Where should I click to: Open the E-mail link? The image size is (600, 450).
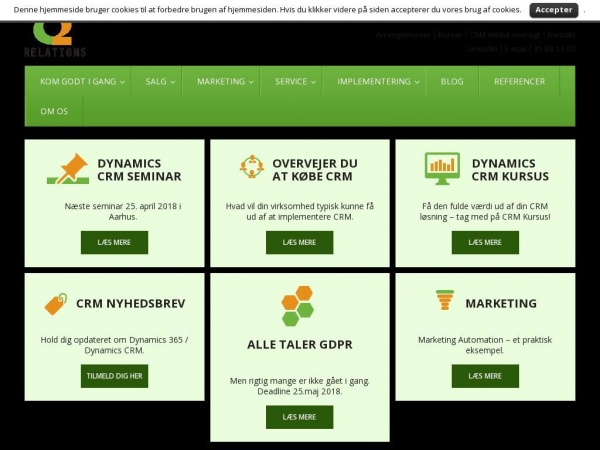coord(515,49)
